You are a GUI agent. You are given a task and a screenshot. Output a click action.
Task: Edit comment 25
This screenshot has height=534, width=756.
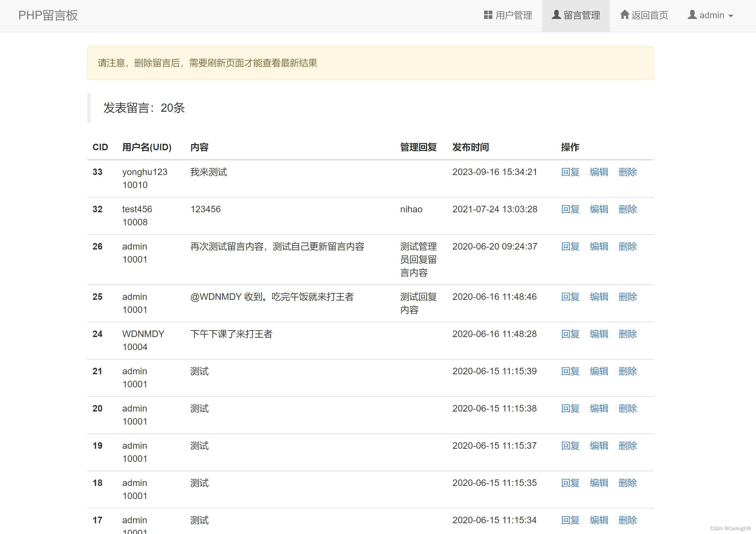tap(599, 297)
